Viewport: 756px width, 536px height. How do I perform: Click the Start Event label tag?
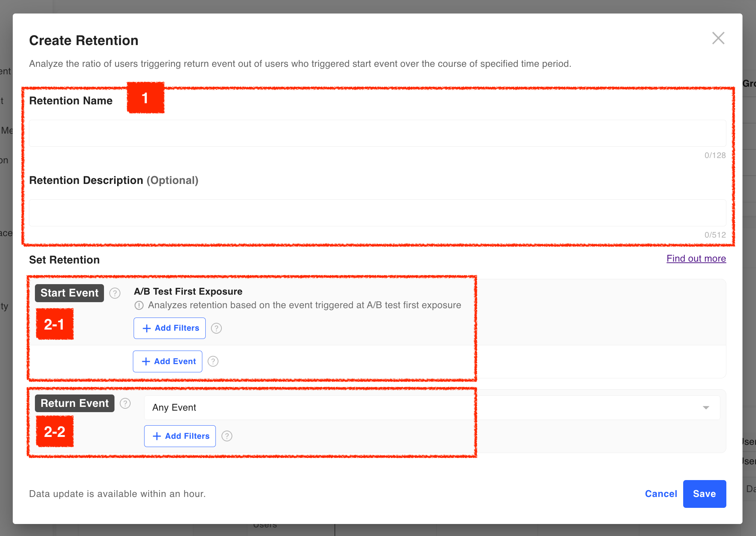(69, 293)
